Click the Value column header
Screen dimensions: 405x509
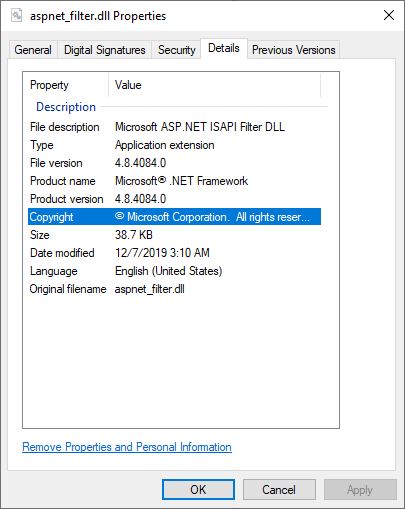tap(214, 85)
